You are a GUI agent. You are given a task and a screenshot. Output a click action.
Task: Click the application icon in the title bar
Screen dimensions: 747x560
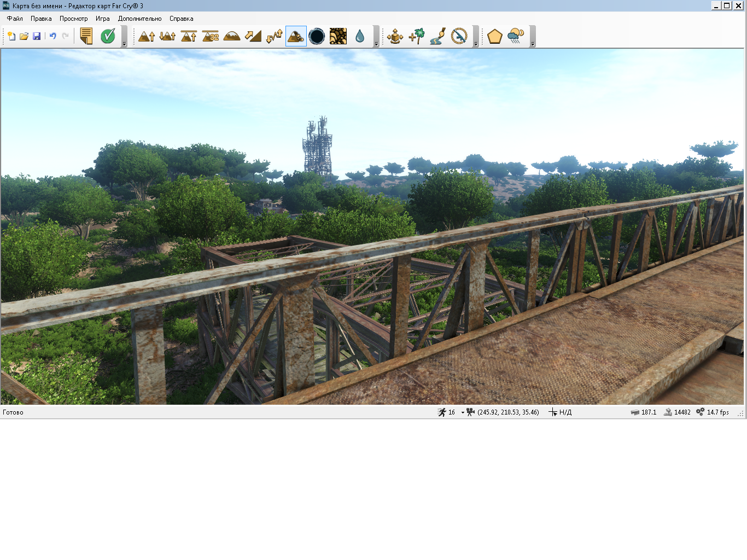coord(6,5)
